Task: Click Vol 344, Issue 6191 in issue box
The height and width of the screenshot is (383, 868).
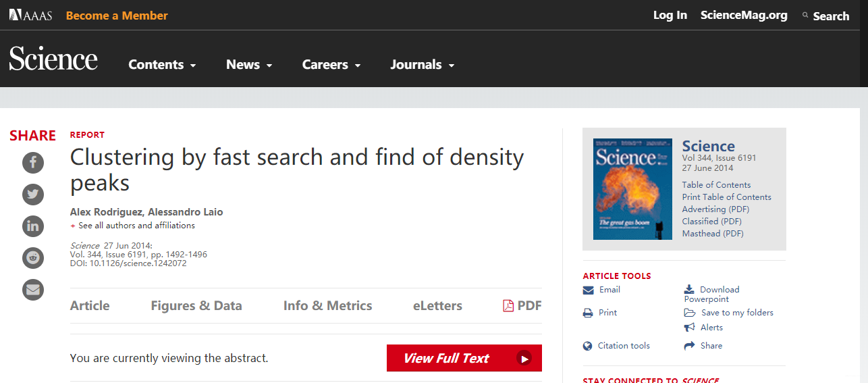Action: (x=720, y=158)
